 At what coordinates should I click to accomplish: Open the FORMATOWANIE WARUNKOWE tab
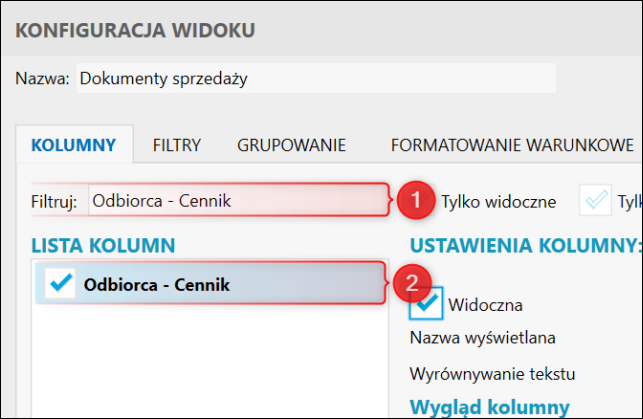tap(512, 145)
